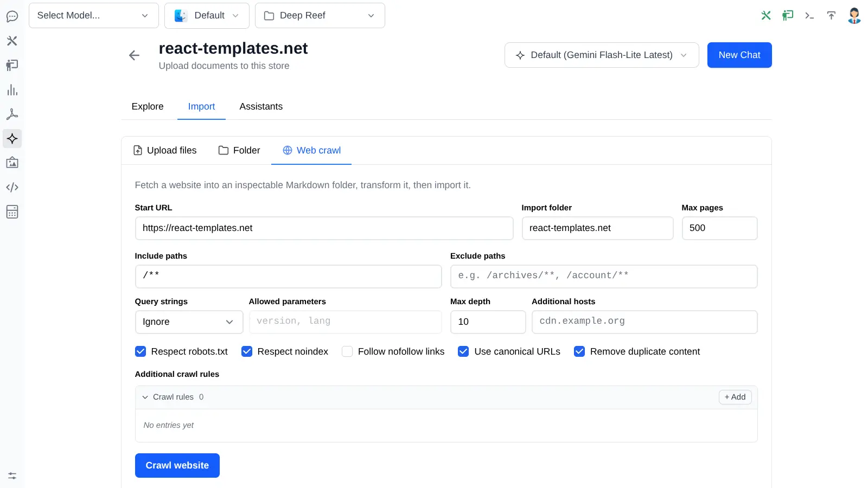Open the calculator icon in the sidebar

tap(12, 211)
